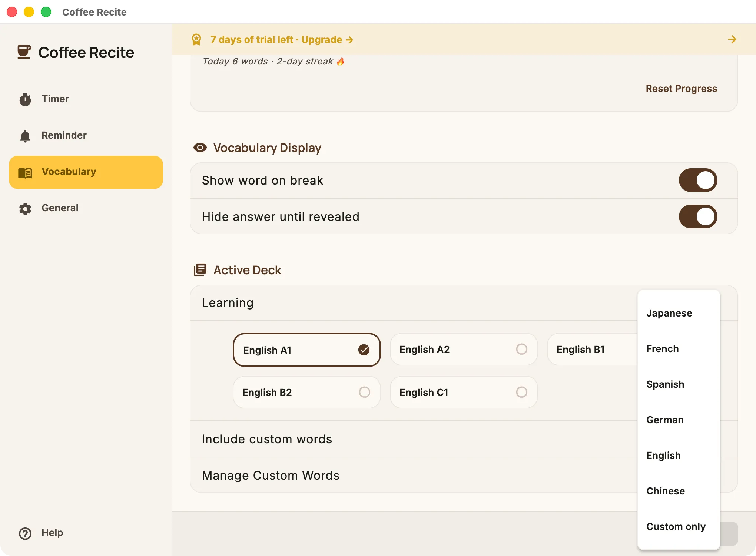Viewport: 756px width, 556px height.
Task: Select the English B2 deck
Action: pos(306,392)
